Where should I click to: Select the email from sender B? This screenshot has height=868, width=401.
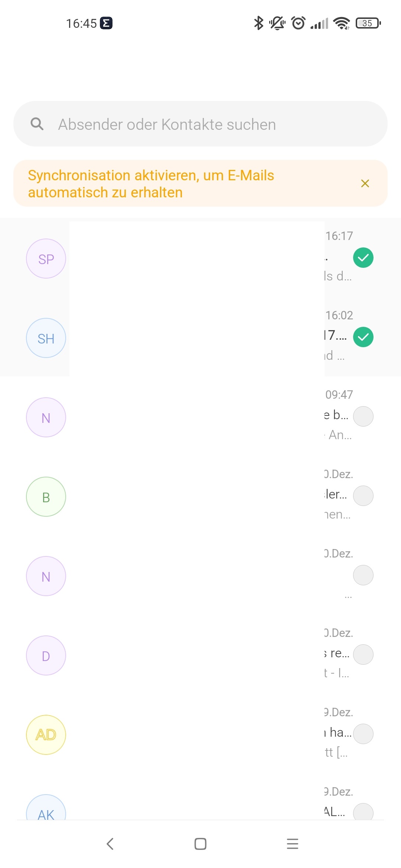[x=363, y=496]
